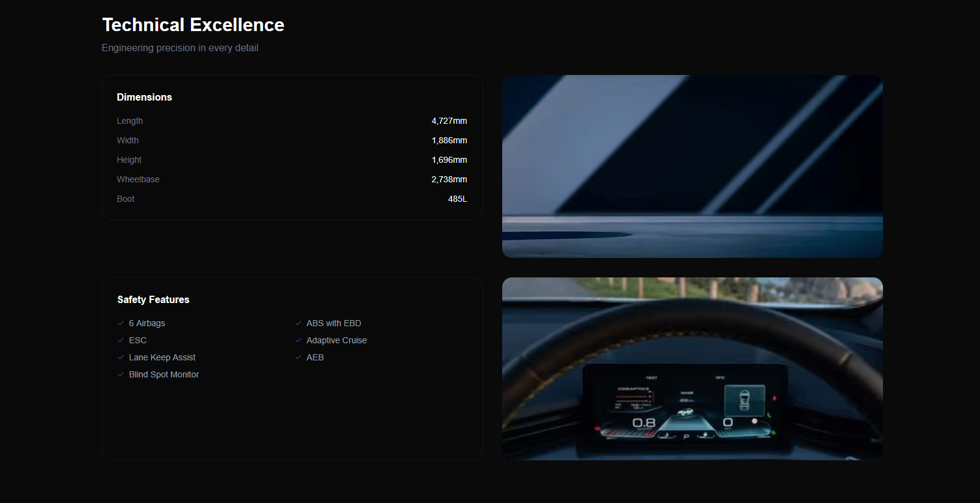Click the checkmark icon next to AEB

(298, 357)
